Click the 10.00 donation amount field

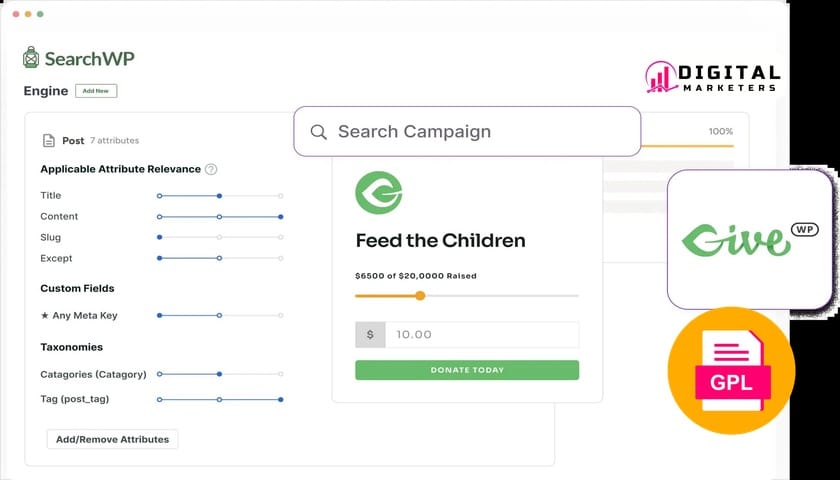coord(482,335)
